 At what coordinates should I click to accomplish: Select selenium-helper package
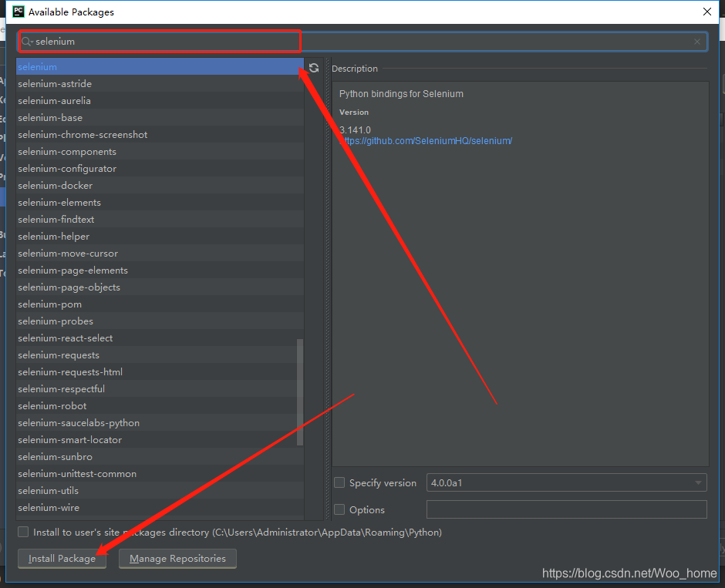pyautogui.click(x=160, y=236)
